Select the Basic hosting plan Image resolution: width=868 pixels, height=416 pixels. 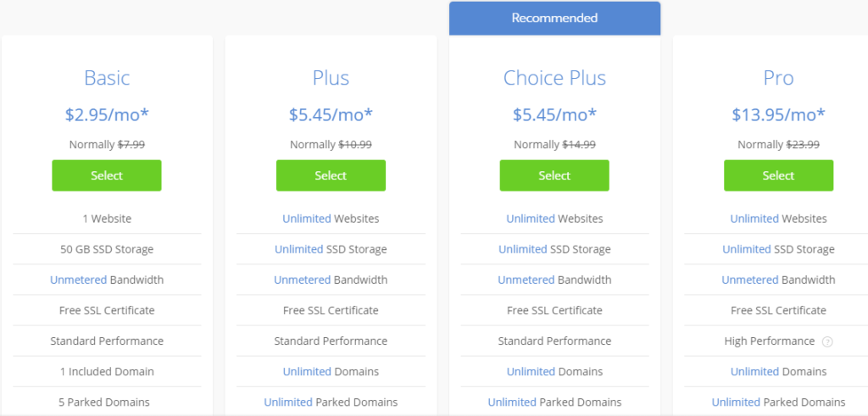pos(107,175)
